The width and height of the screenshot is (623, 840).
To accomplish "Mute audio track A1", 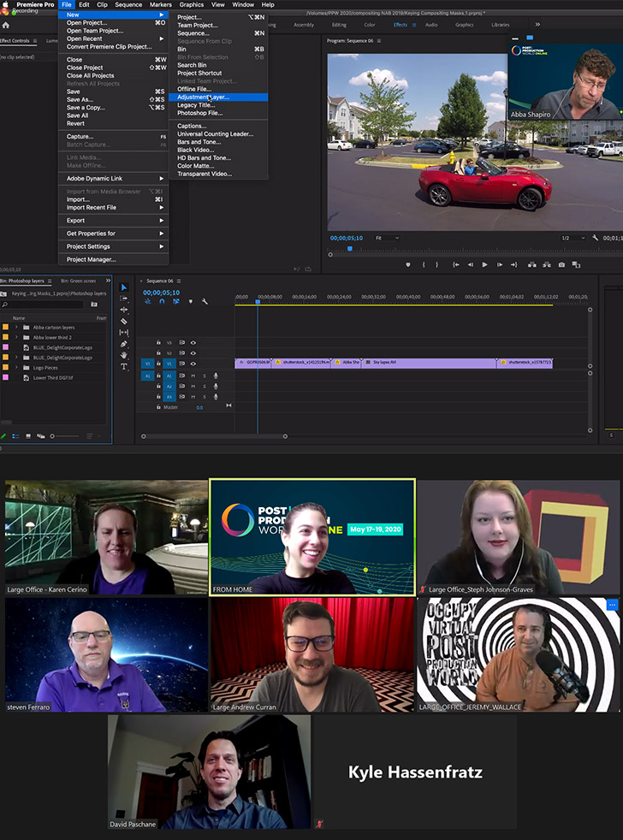I will click(193, 376).
